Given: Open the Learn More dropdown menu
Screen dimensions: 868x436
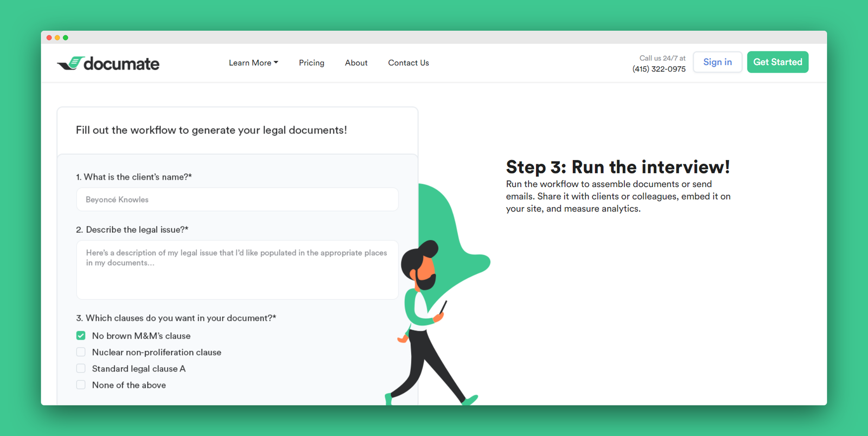Looking at the screenshot, I should pyautogui.click(x=253, y=63).
